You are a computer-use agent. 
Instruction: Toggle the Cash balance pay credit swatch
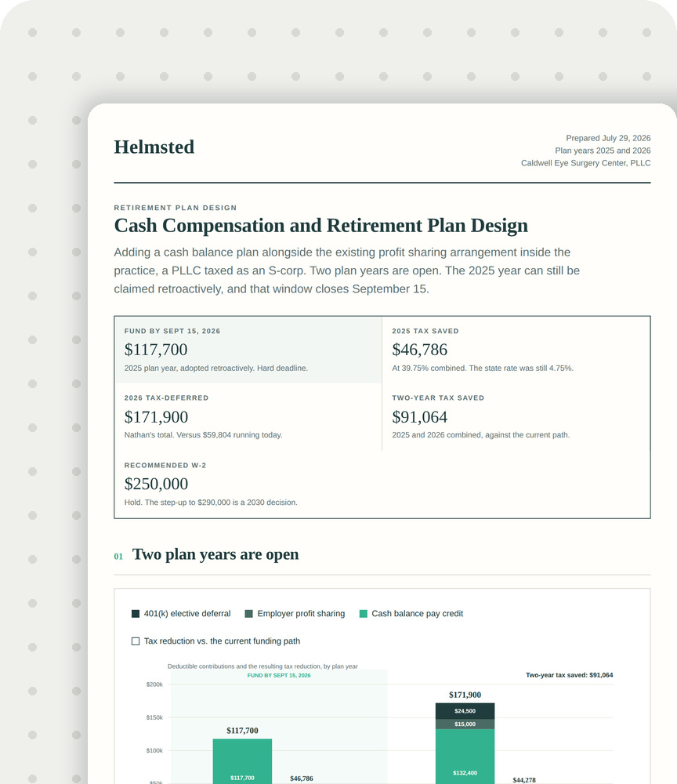364,614
